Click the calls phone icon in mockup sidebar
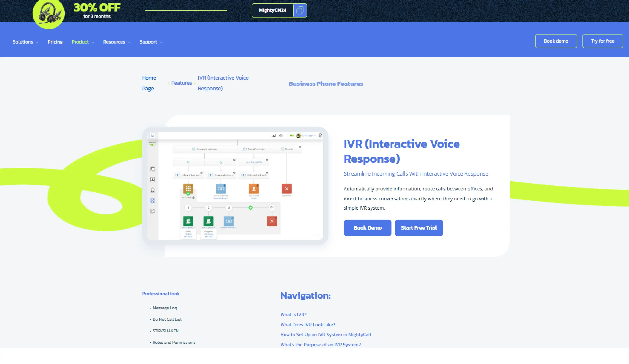Image resolution: width=629 pixels, height=364 pixels. click(152, 169)
